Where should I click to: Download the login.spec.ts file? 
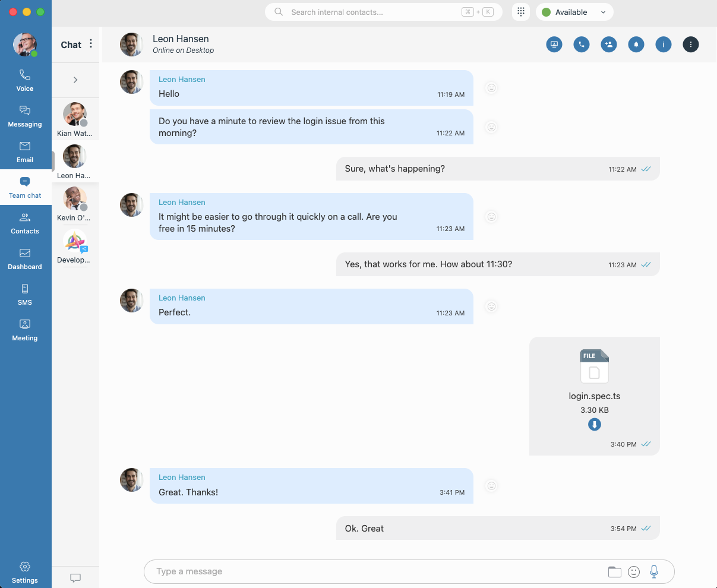[x=594, y=424]
